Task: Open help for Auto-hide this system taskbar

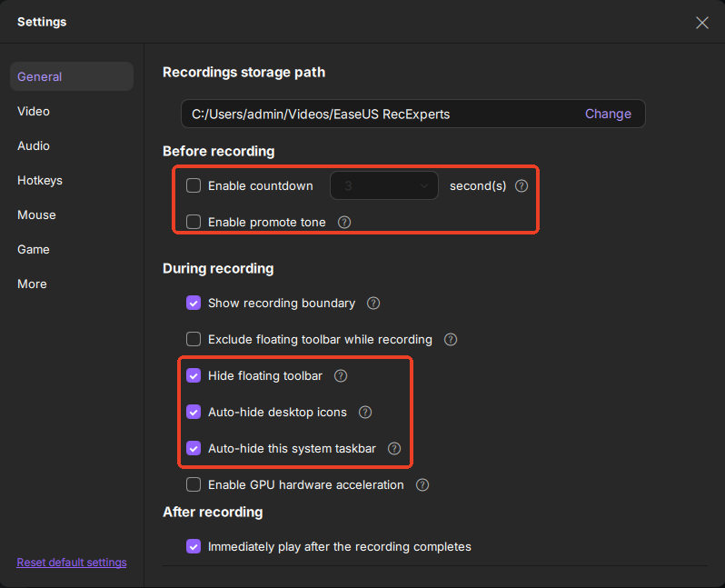Action: coord(394,448)
